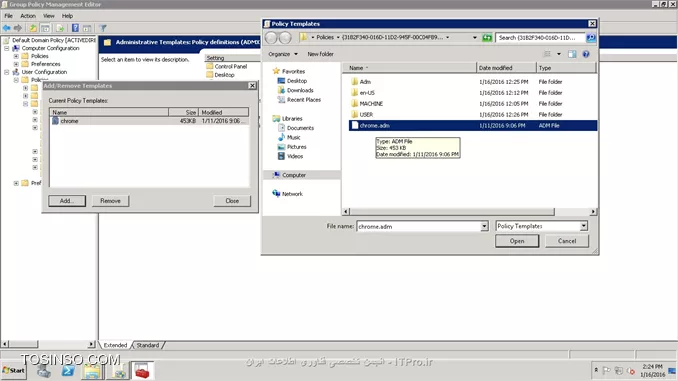Click the dialog's back navigation button
Image resolution: width=678 pixels, height=381 pixels.
pos(271,38)
